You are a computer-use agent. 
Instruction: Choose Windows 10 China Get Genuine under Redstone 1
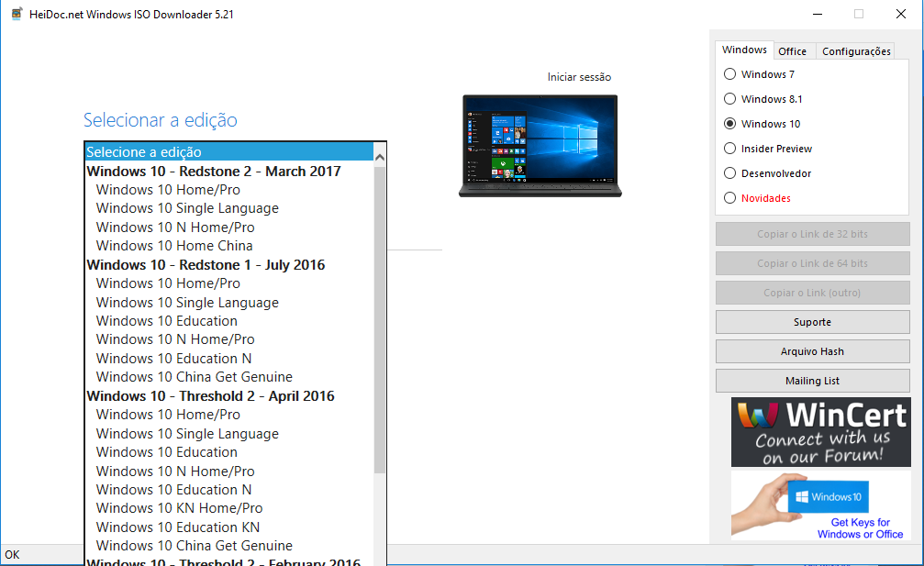coord(229,377)
